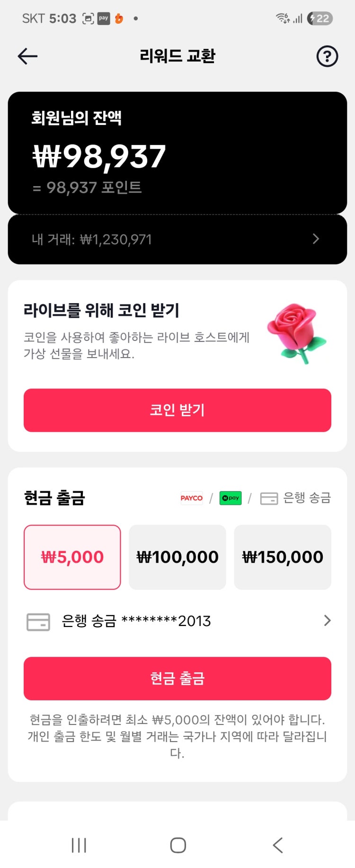Tap the Android home button icon
Image resolution: width=355 pixels, height=868 pixels.
[178, 845]
